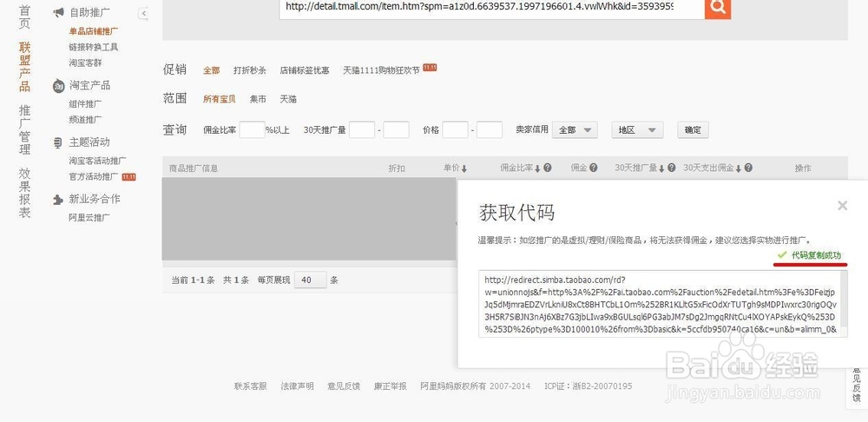Go to 推广管理 in left navigation
868x422 pixels.
tap(24, 130)
